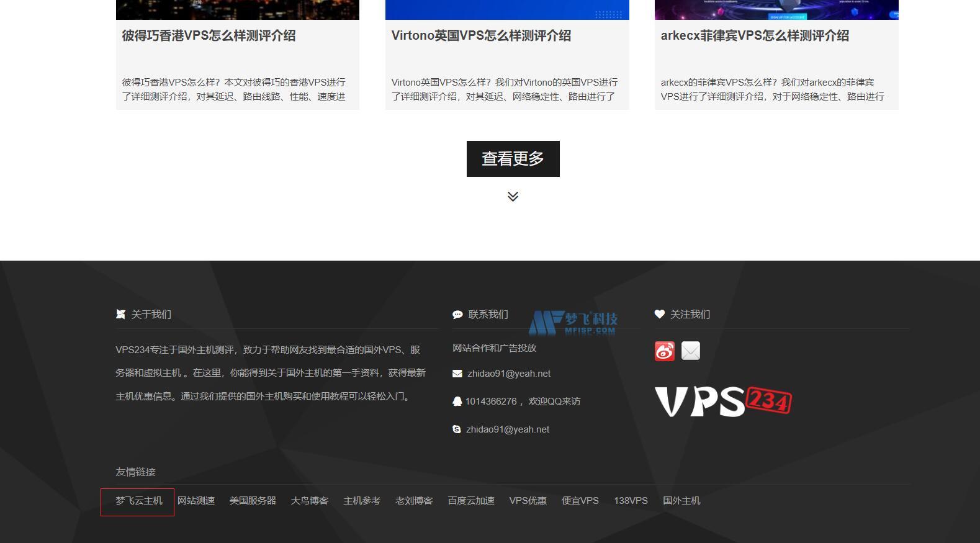The width and height of the screenshot is (980, 543).
Task: Click the mail envelope icon beside Weibo
Action: coord(690,351)
